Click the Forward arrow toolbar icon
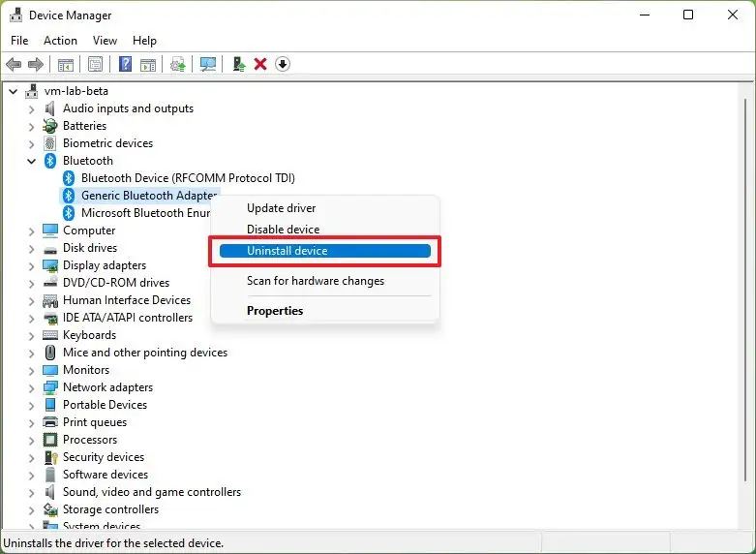The width and height of the screenshot is (756, 554). 36,64
